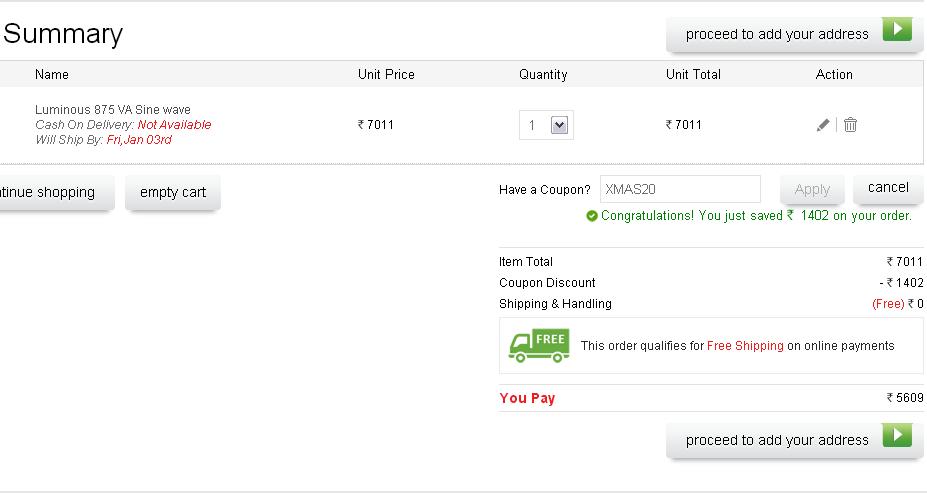Cancel the applied coupon

888,187
